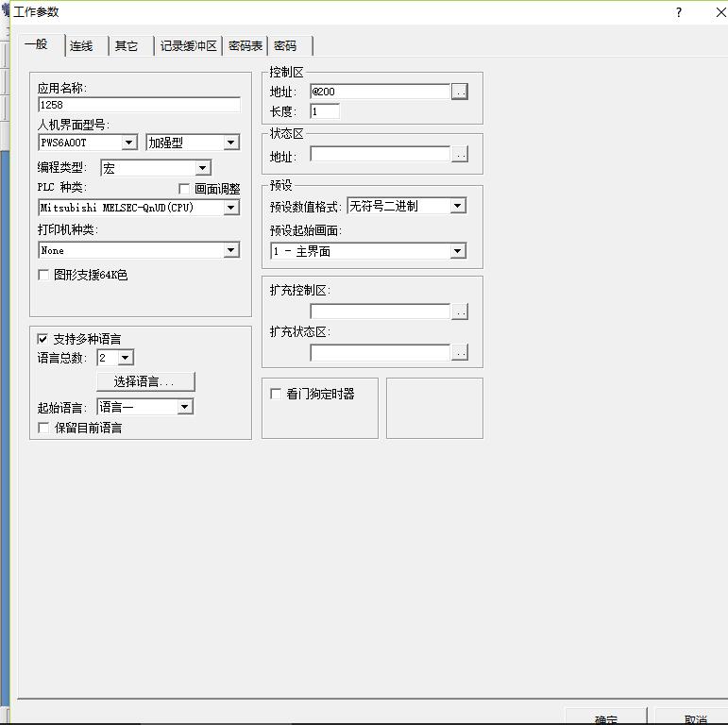Check the 保留目前语言 option
Screen dimensions: 728x725
[43, 428]
